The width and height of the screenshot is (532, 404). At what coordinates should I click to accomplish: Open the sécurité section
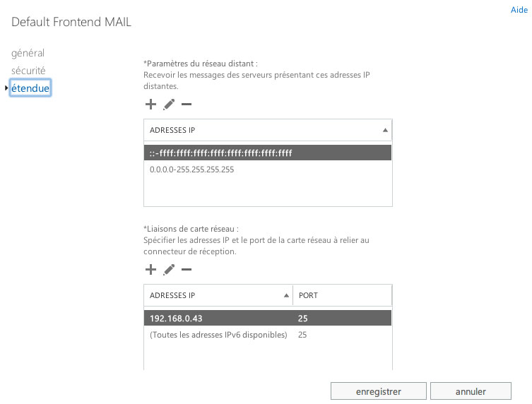tap(28, 71)
